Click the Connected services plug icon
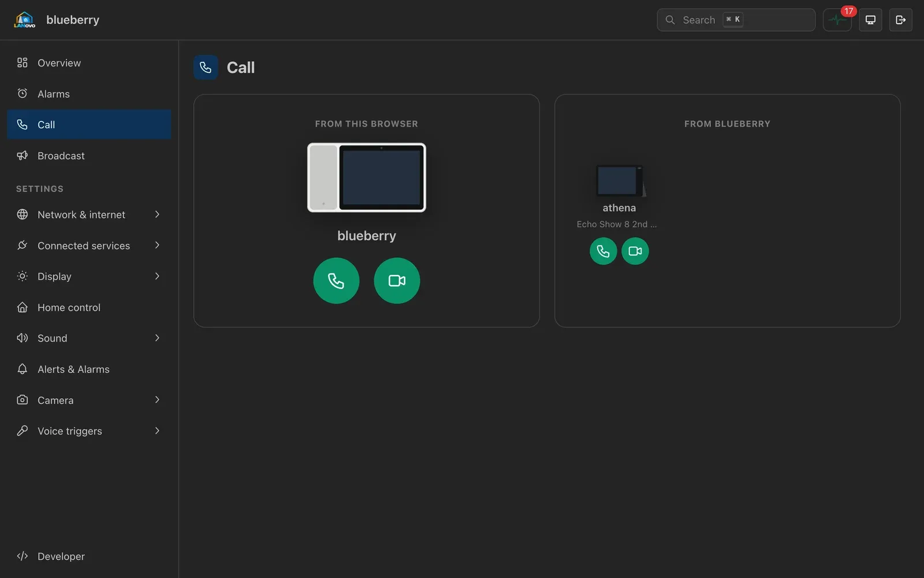 [x=23, y=245]
